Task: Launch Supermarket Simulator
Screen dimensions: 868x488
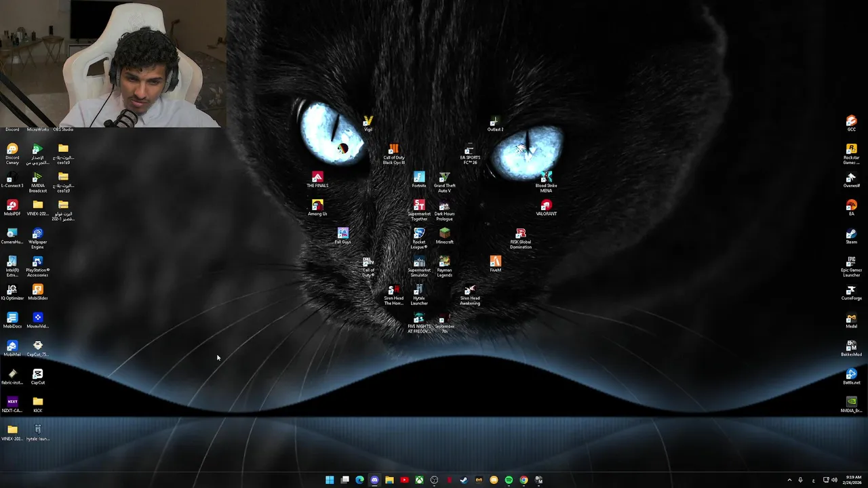Action: 419,267
